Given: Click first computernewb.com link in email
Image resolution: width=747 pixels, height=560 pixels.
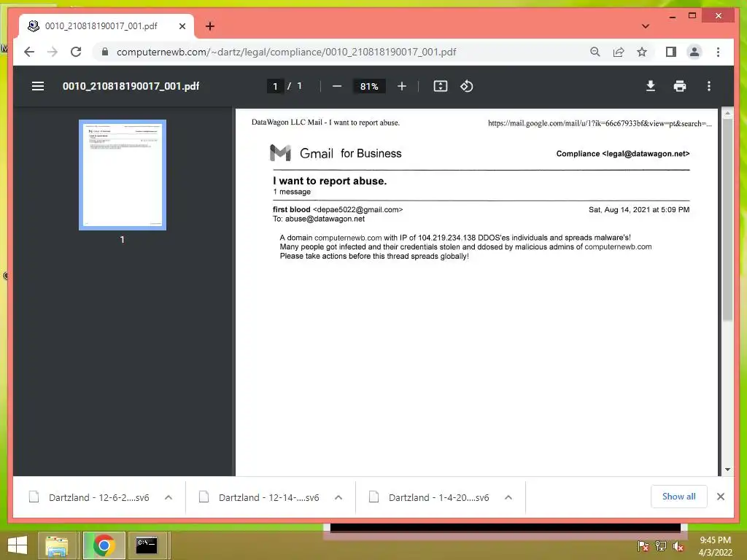Looking at the screenshot, I should point(348,238).
